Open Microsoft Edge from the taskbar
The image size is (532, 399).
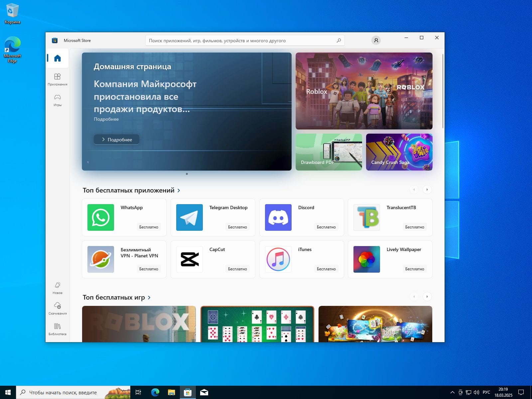click(155, 392)
